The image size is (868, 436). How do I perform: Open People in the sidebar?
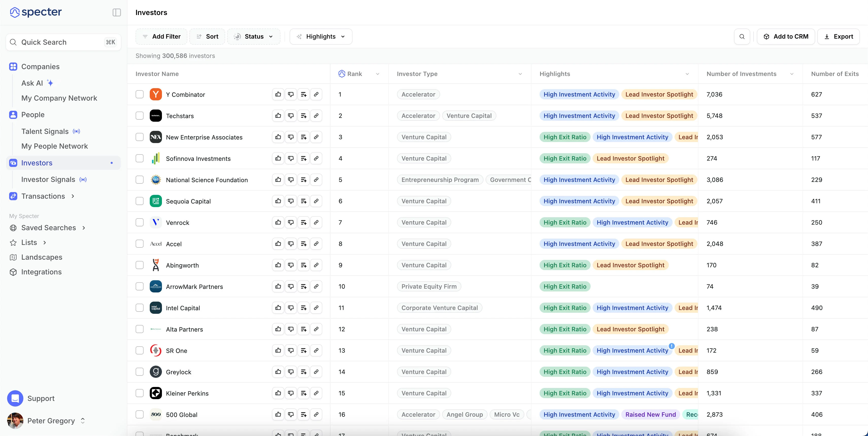click(x=33, y=115)
